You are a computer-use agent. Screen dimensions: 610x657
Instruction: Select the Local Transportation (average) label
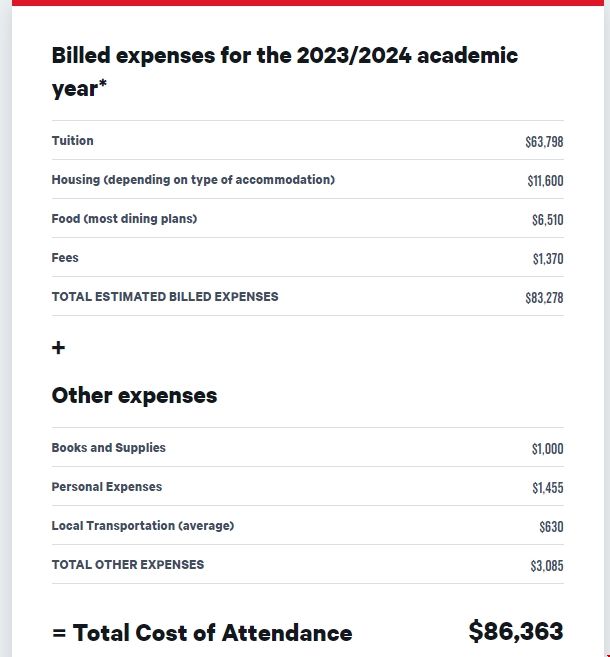point(143,526)
